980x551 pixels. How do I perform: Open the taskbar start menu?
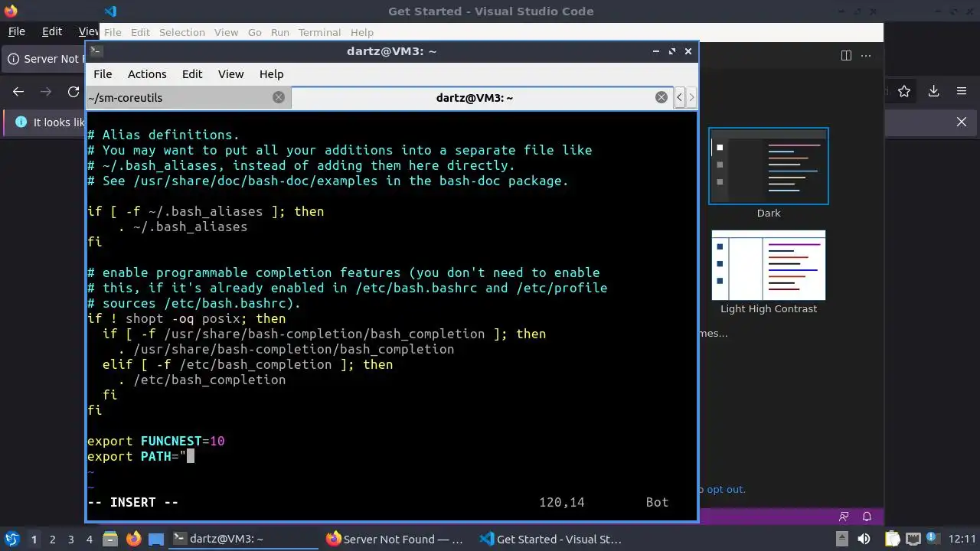pyautogui.click(x=11, y=539)
